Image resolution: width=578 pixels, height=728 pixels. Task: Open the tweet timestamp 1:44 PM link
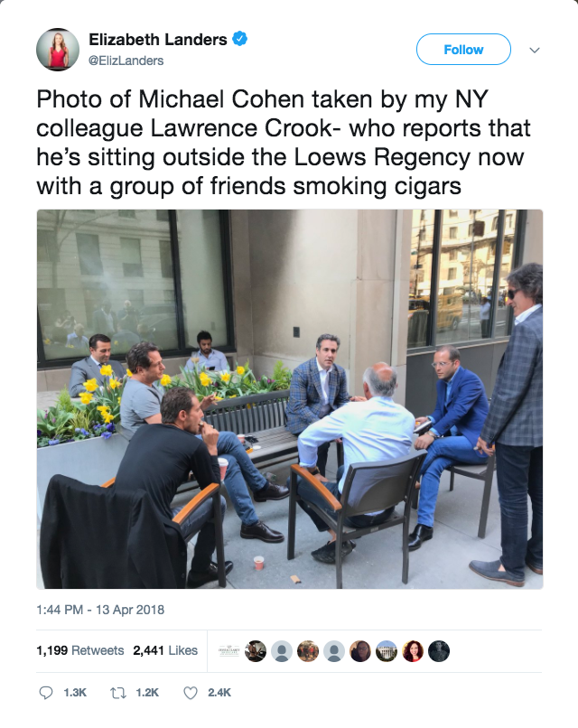coord(99,610)
